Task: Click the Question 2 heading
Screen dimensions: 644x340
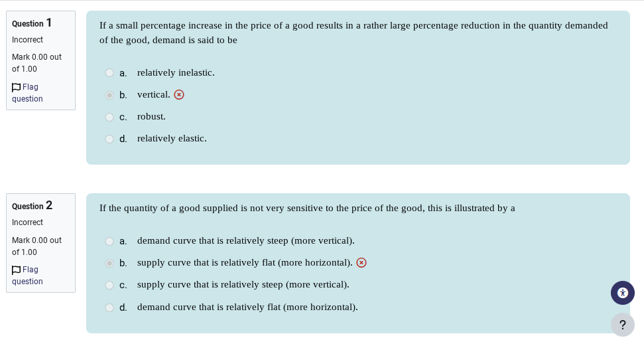Action: point(32,205)
